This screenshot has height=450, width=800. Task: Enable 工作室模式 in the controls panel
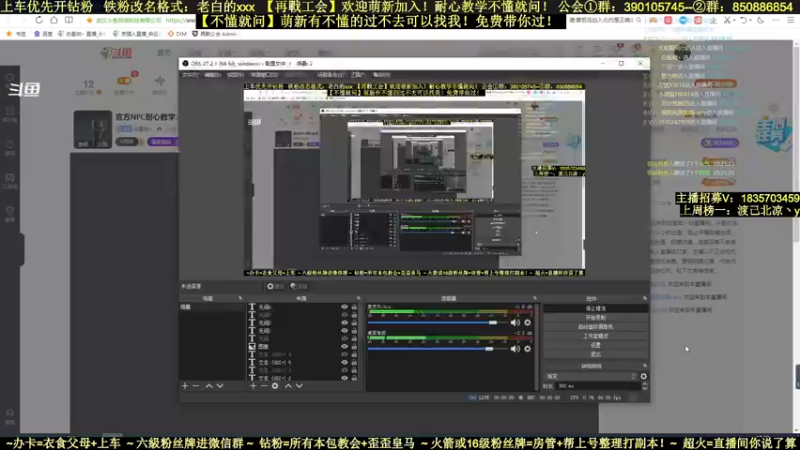coord(595,336)
